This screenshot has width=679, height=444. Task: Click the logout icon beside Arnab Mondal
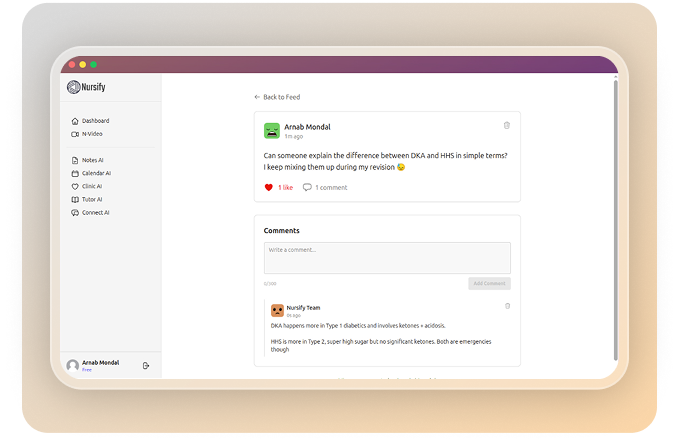[x=146, y=366]
